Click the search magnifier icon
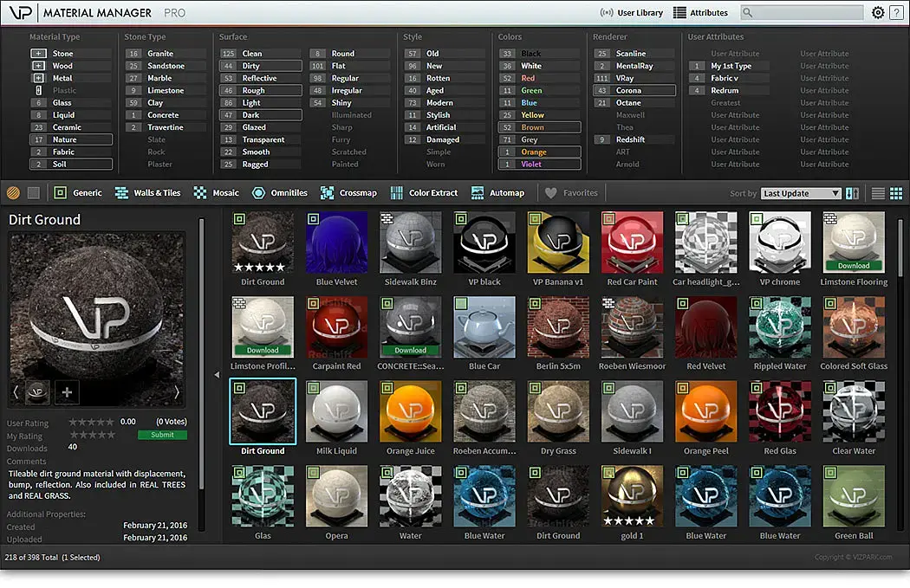The height and width of the screenshot is (588, 910). tap(747, 12)
